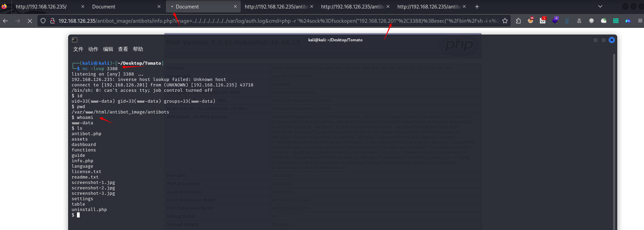Click the '/var/www/html/antibot_image/antibots' path
644x230 pixels.
coord(120,112)
